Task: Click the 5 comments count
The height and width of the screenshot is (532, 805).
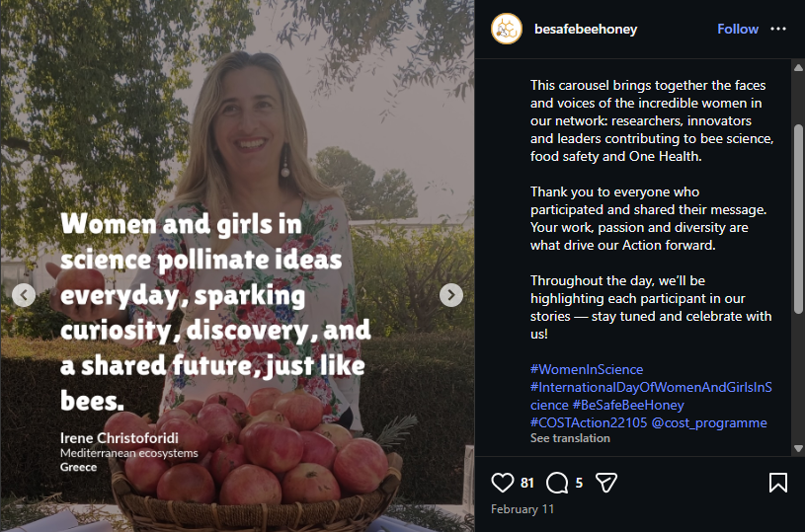Action: (x=579, y=483)
